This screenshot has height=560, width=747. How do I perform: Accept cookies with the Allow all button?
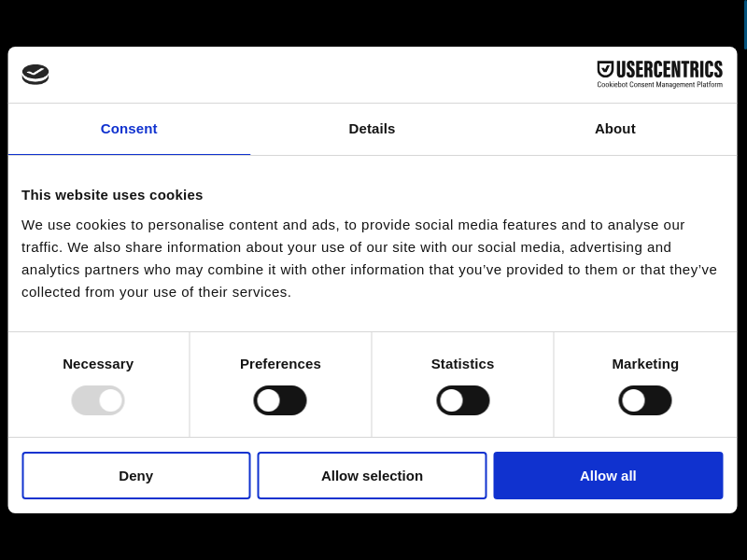608,476
